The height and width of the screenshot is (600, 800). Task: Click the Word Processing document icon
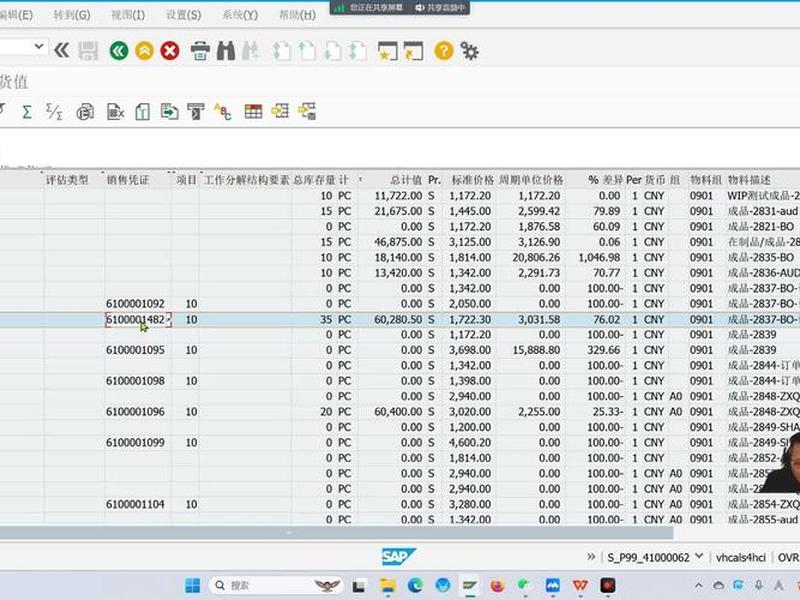[x=142, y=111]
